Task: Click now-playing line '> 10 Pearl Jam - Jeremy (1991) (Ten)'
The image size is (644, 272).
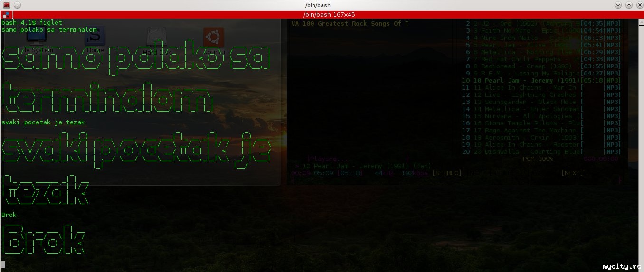Action: tap(363, 166)
